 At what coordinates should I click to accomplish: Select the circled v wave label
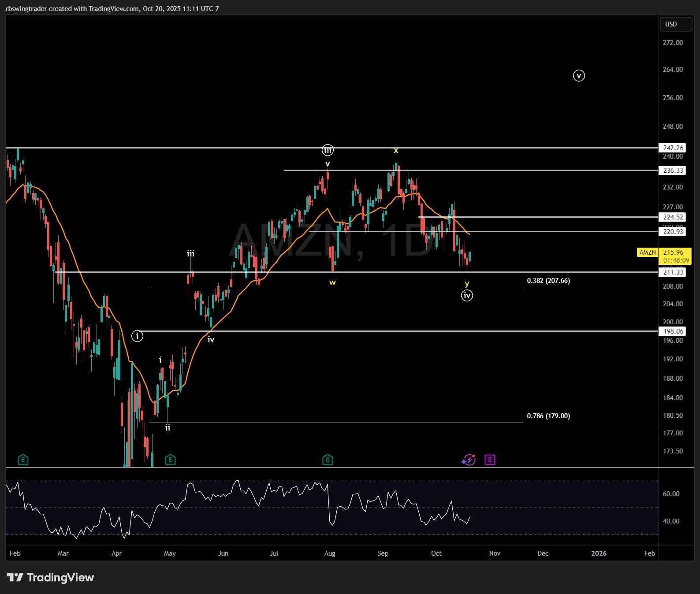point(579,76)
